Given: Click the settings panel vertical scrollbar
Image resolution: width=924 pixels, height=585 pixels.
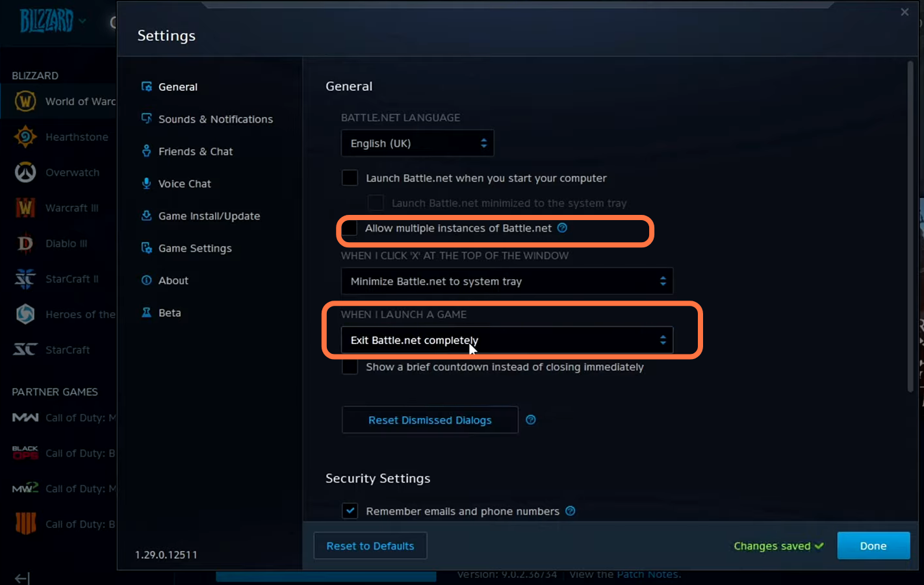Looking at the screenshot, I should [910, 226].
